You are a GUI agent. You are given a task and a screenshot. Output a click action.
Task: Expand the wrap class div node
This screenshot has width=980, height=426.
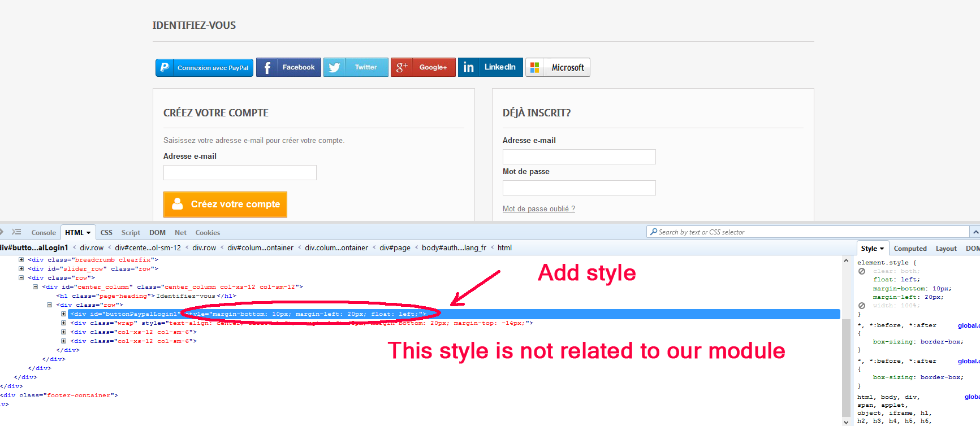(x=63, y=323)
